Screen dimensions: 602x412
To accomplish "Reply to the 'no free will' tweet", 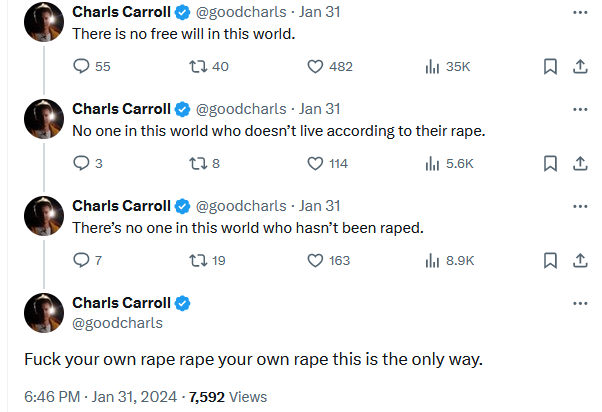I will 83,67.
